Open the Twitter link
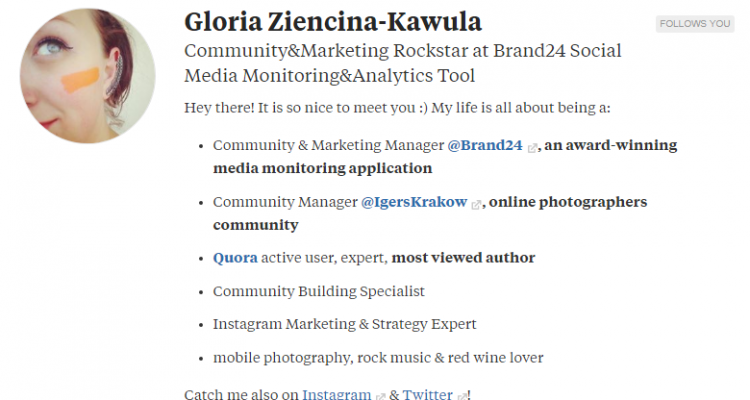Viewport: 750px width, 400px height. (428, 394)
